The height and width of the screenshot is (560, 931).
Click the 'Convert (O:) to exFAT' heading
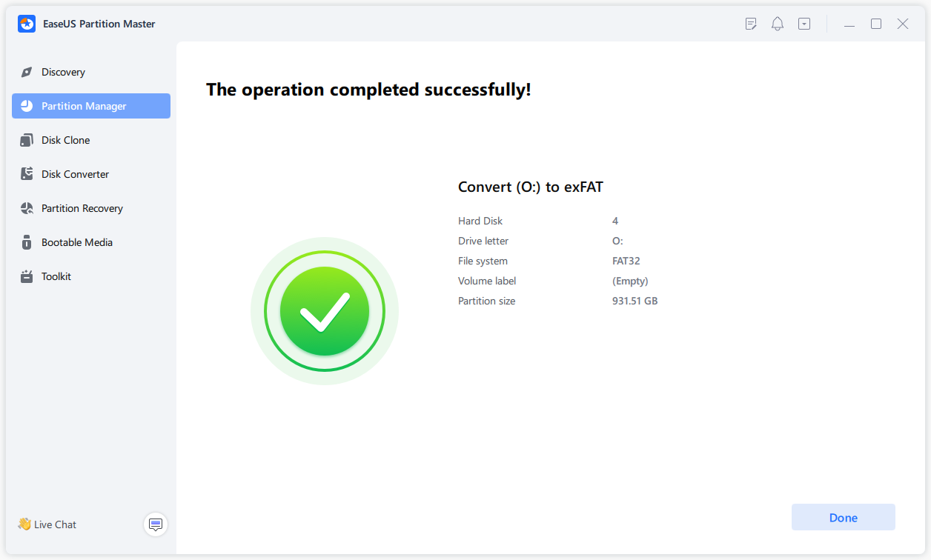tap(531, 187)
